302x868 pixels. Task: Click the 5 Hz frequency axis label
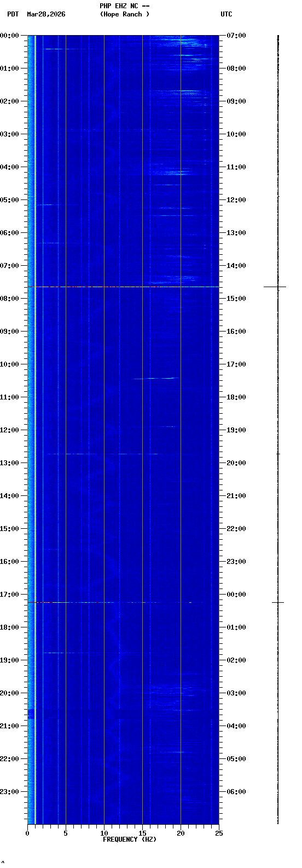(x=66, y=833)
